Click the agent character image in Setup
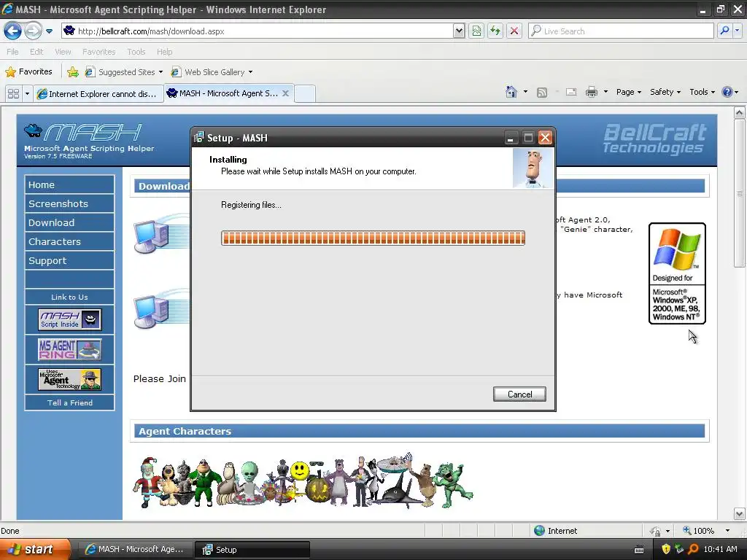 click(x=533, y=168)
